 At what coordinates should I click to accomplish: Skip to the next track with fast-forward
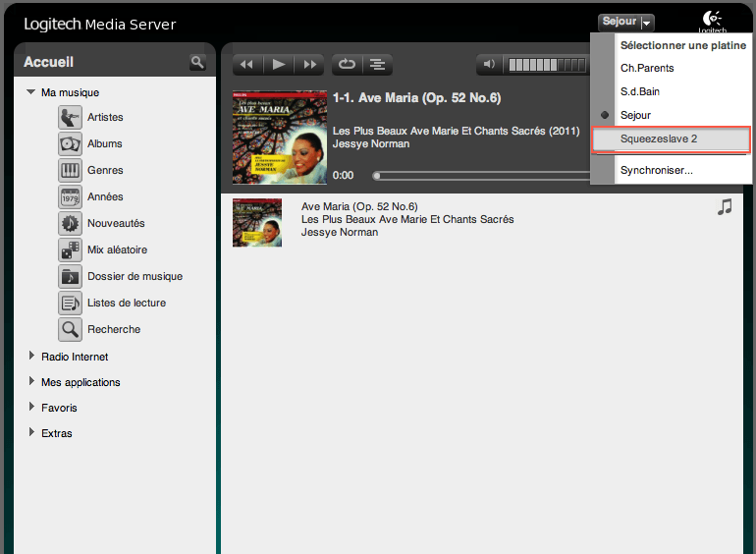pyautogui.click(x=309, y=65)
